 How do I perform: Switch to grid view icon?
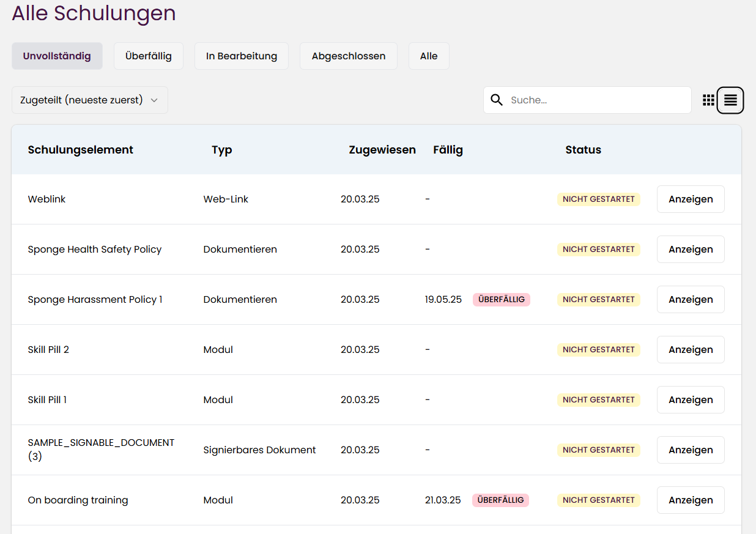coord(708,100)
